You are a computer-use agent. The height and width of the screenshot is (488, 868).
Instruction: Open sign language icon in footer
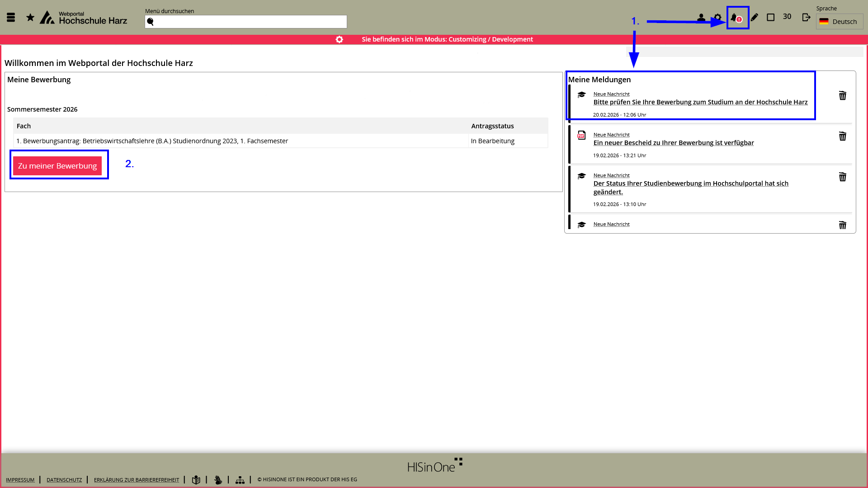click(x=218, y=480)
